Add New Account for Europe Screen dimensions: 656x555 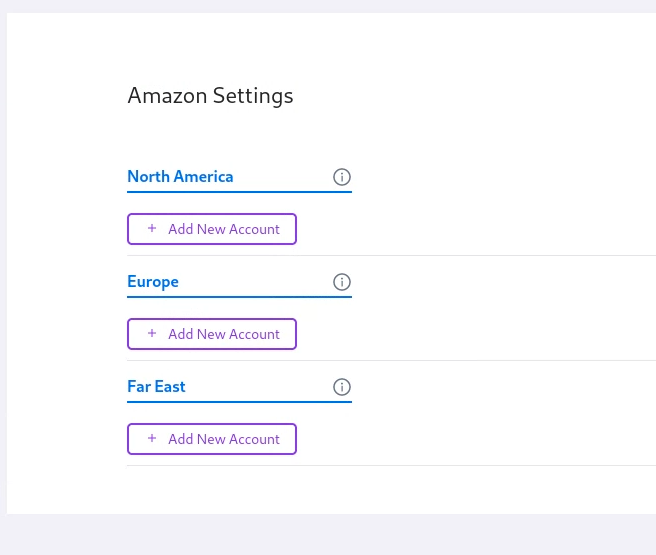[x=212, y=334]
